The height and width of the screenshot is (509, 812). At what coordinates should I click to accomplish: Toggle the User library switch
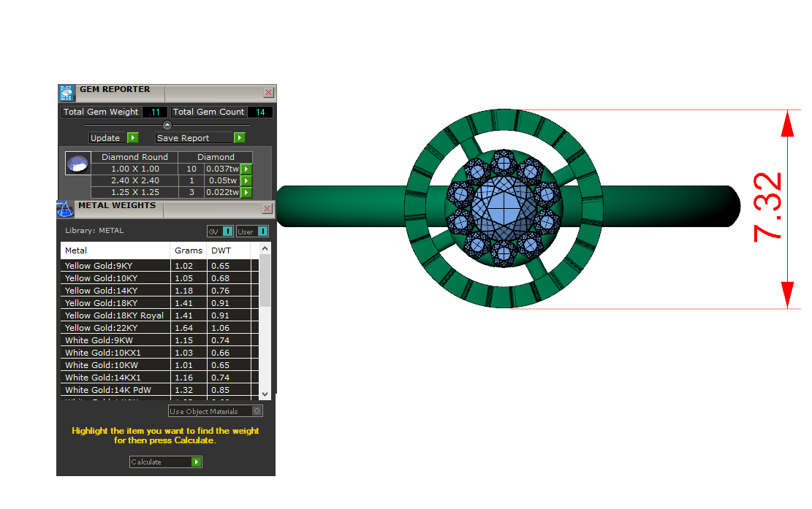coord(253,231)
